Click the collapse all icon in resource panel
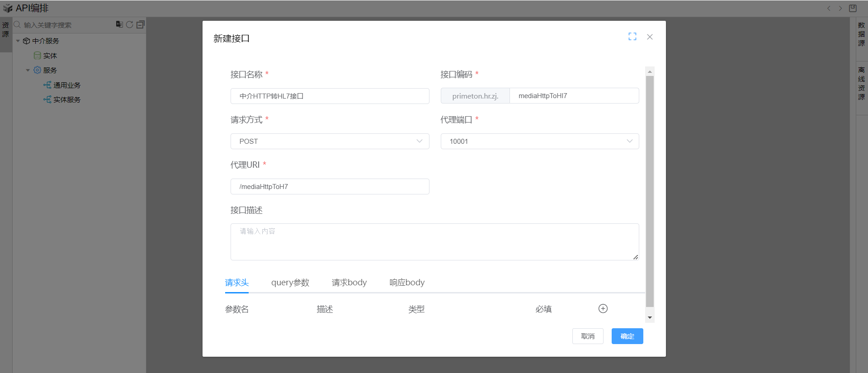Viewport: 868px width, 373px height. pyautogui.click(x=141, y=24)
